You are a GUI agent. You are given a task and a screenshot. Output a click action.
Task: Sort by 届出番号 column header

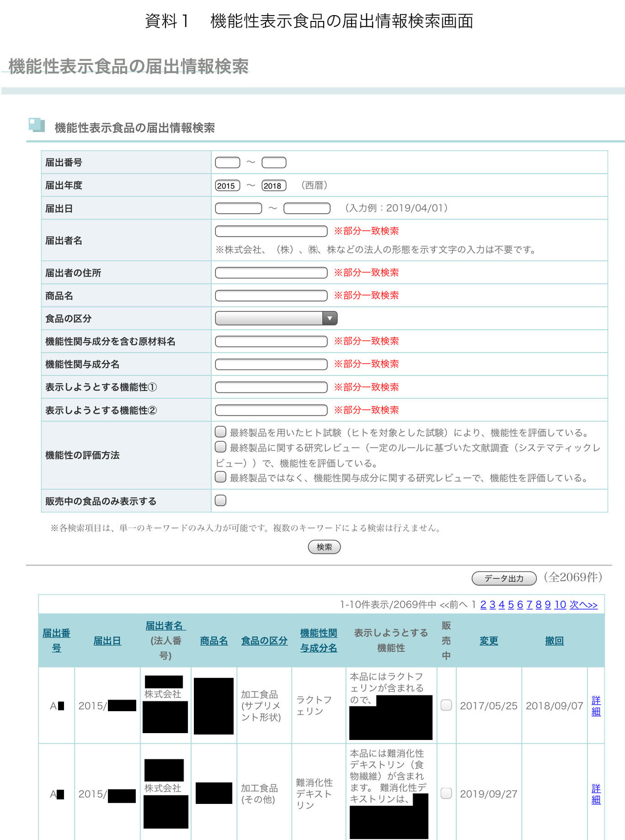click(x=57, y=640)
